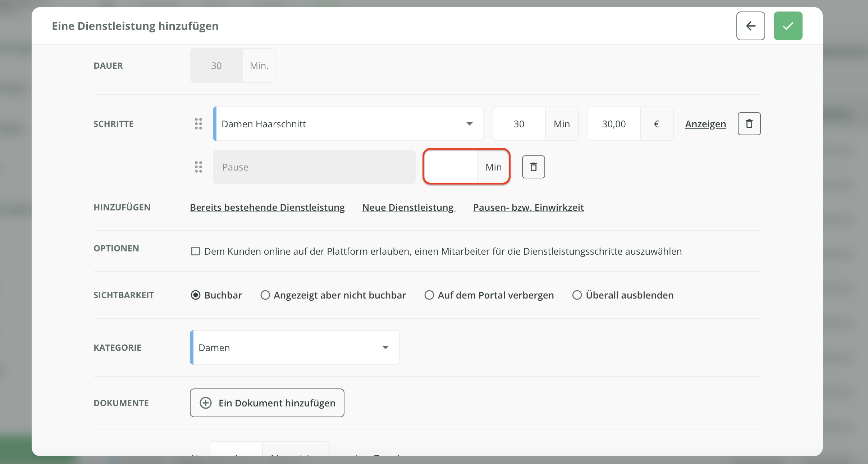Confirm with the green checkmark button
Screen dimensions: 868x464
(x=788, y=26)
